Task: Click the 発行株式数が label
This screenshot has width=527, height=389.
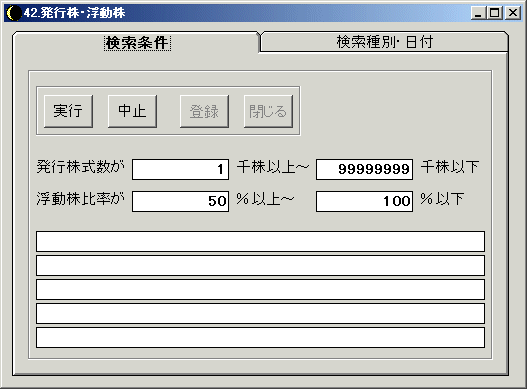Action: [80, 167]
